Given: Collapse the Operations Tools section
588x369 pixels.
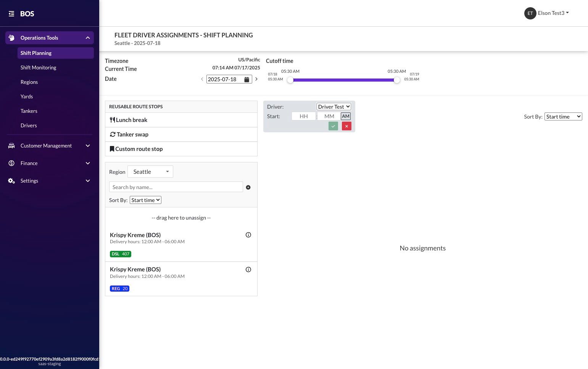Looking at the screenshot, I should click(x=88, y=38).
